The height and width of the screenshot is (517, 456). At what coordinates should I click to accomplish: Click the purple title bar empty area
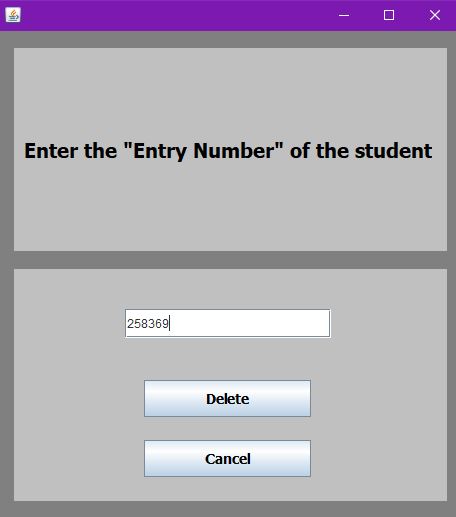tap(177, 15)
